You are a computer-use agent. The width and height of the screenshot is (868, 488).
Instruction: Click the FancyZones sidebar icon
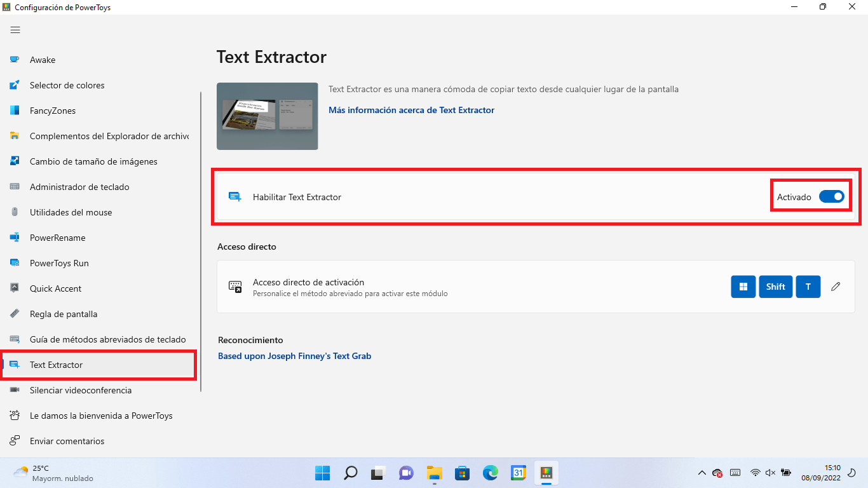point(15,111)
